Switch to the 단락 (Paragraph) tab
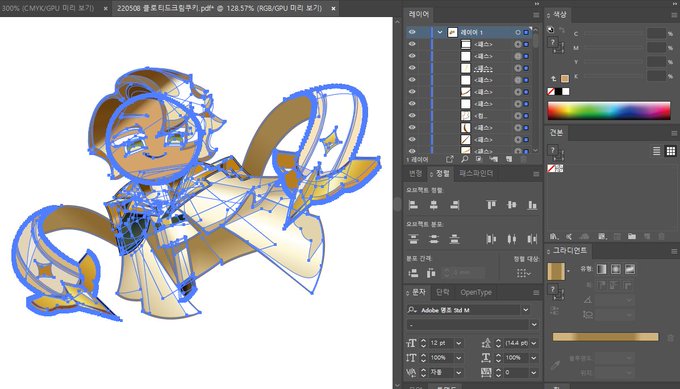Image resolution: width=680 pixels, height=389 pixels. point(443,292)
